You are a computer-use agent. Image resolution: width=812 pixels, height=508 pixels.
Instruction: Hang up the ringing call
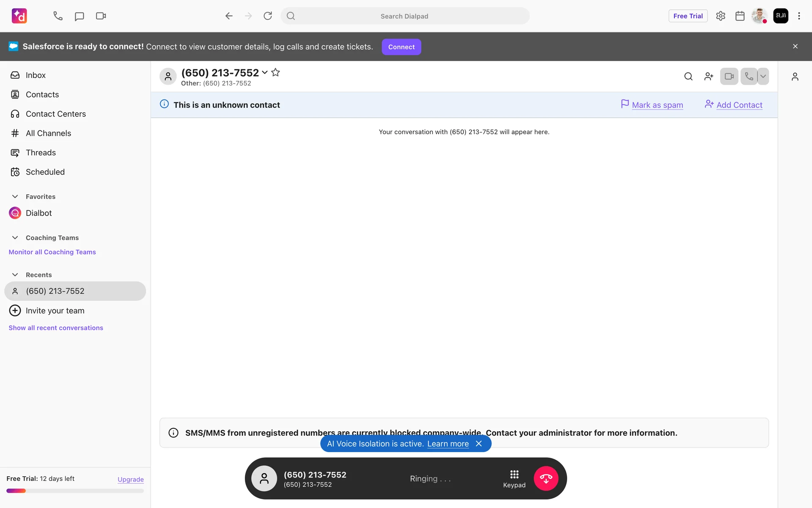click(x=546, y=478)
